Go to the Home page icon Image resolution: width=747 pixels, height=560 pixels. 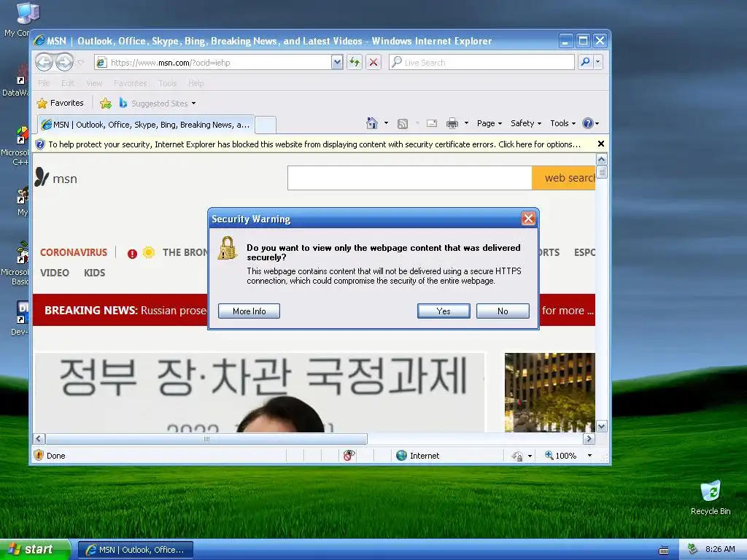(x=371, y=123)
